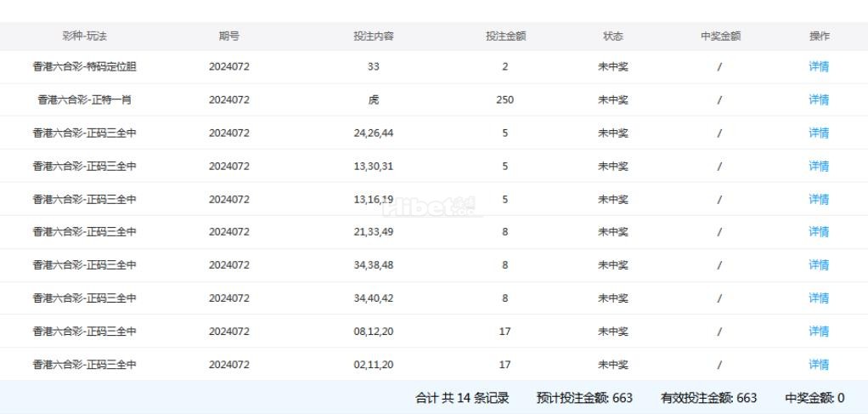Click the 合计 共 14 条记录 summary
Screen dimensions: 868x414
(x=462, y=398)
